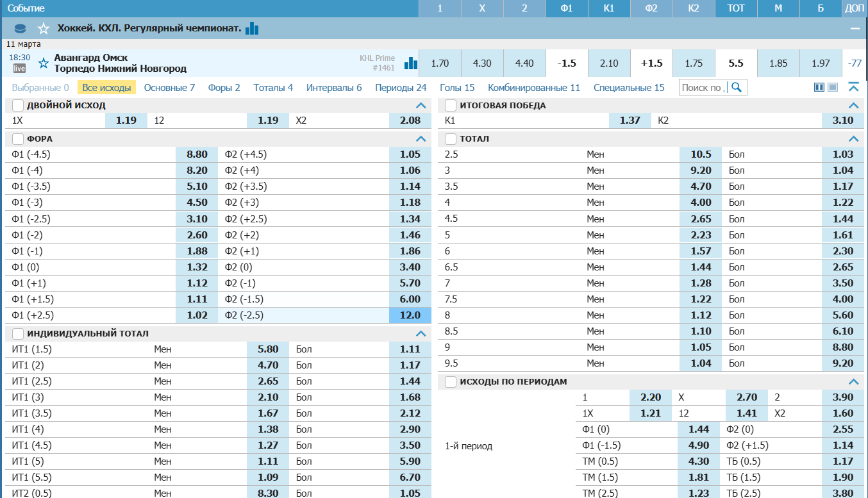Collapse the Тотал market section
Viewport: 868px width, 498px height.
(x=853, y=138)
